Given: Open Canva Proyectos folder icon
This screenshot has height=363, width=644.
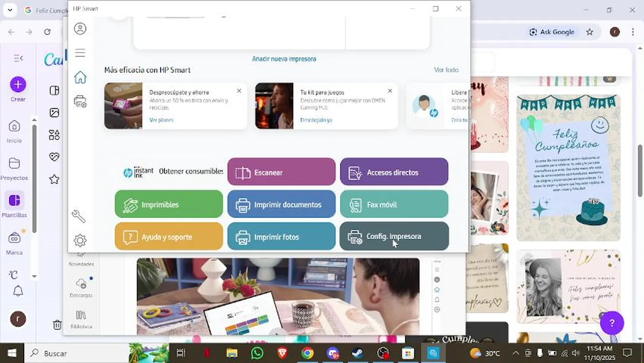Looking at the screenshot, I should tap(14, 163).
